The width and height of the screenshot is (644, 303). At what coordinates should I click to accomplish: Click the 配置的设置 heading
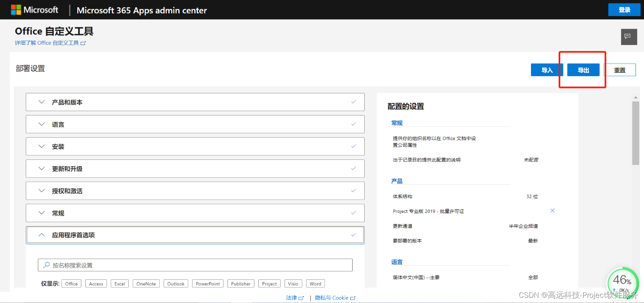tap(406, 106)
